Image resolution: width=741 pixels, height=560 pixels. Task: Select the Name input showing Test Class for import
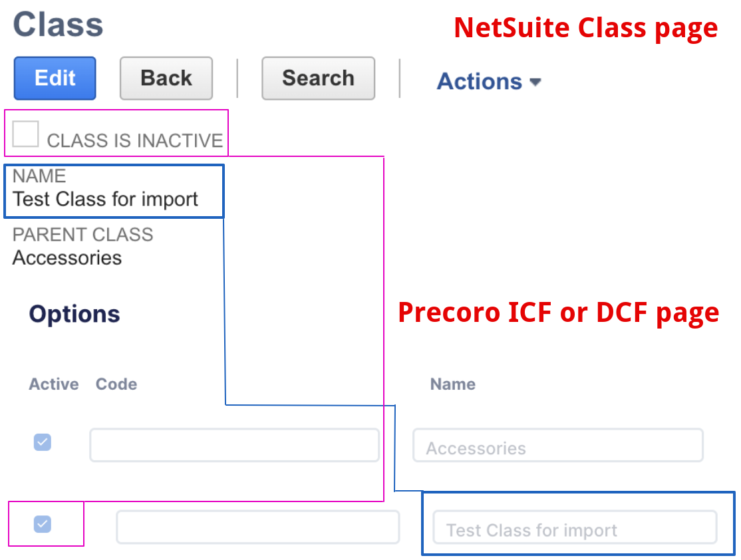(x=574, y=527)
